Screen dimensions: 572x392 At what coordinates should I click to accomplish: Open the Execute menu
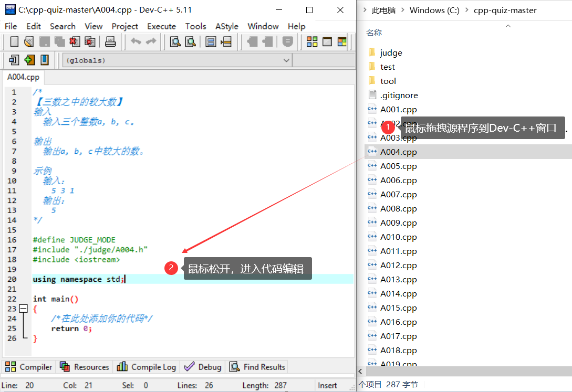(x=162, y=26)
